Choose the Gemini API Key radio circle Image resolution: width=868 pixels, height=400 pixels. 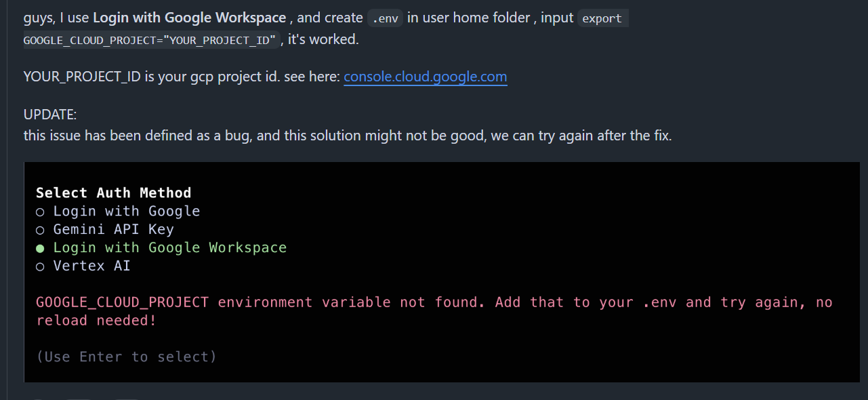(x=40, y=231)
